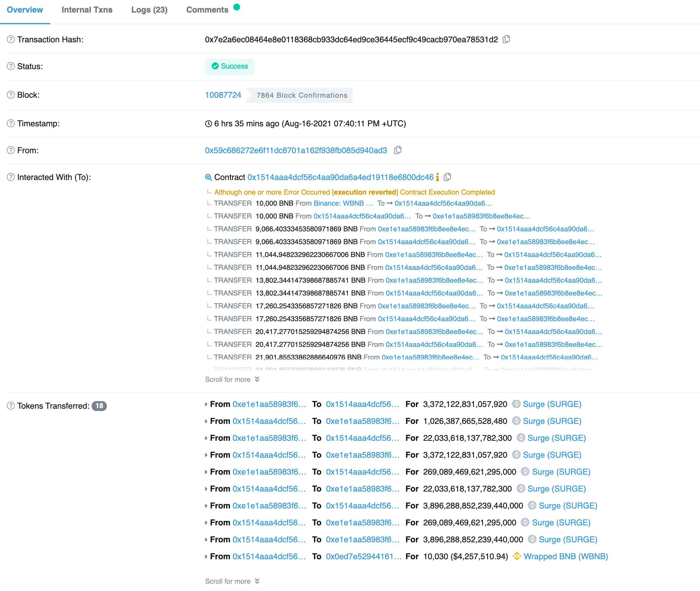The image size is (700, 591).
Task: Copy the transaction hash to clipboard
Action: click(x=506, y=39)
